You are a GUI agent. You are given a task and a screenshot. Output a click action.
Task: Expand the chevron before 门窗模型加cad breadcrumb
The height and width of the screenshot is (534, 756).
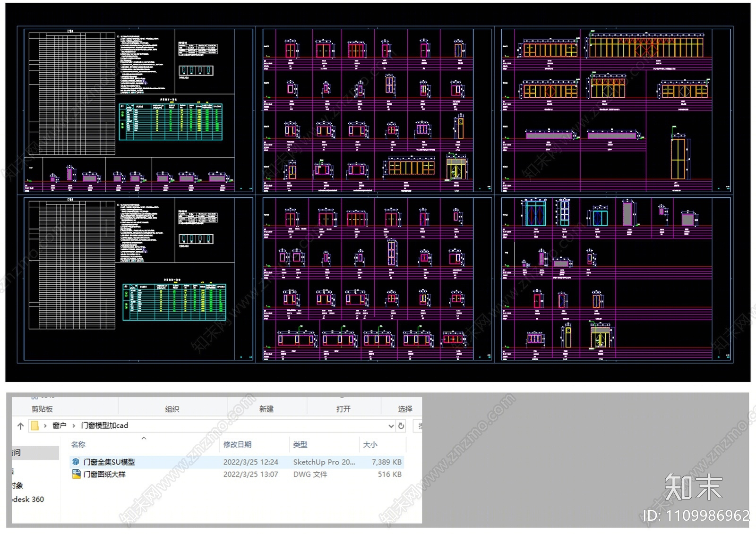(x=74, y=426)
